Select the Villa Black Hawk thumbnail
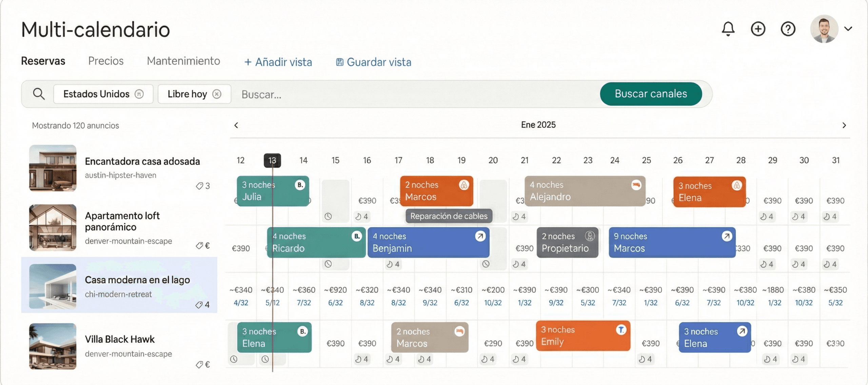The height and width of the screenshot is (385, 868). 53,346
